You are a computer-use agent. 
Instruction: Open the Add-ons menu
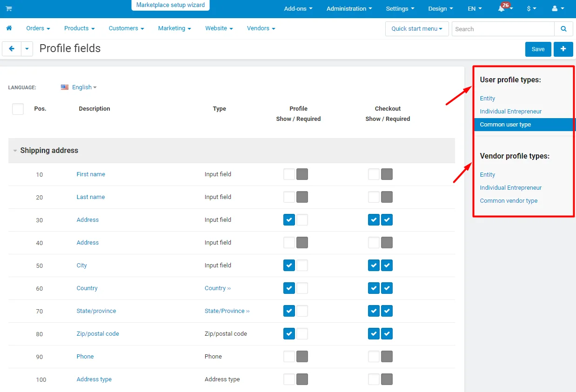[x=298, y=9]
